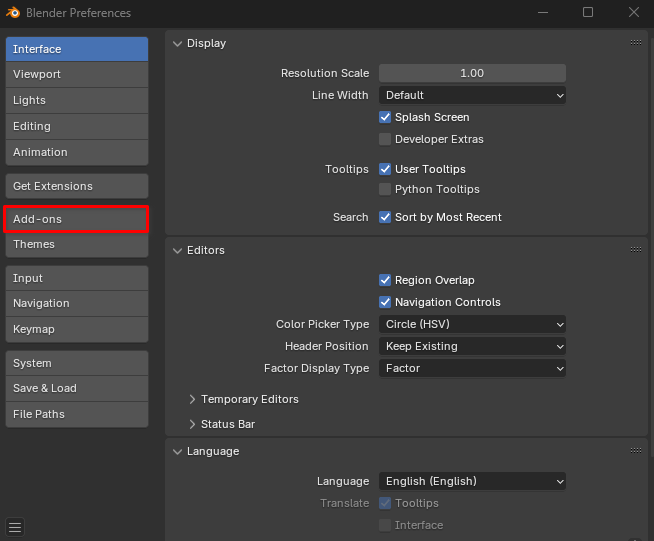Image resolution: width=654 pixels, height=541 pixels.
Task: Open the Add-ons section
Action: (77, 219)
